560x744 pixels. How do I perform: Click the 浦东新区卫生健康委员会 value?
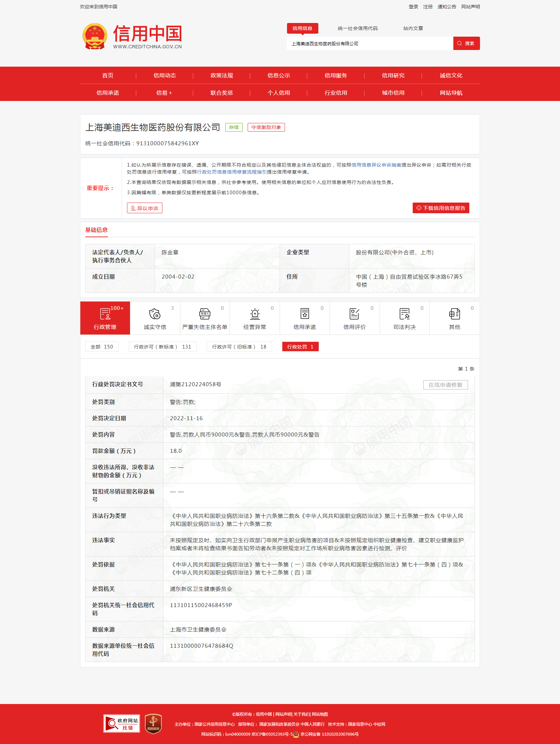coord(201,589)
